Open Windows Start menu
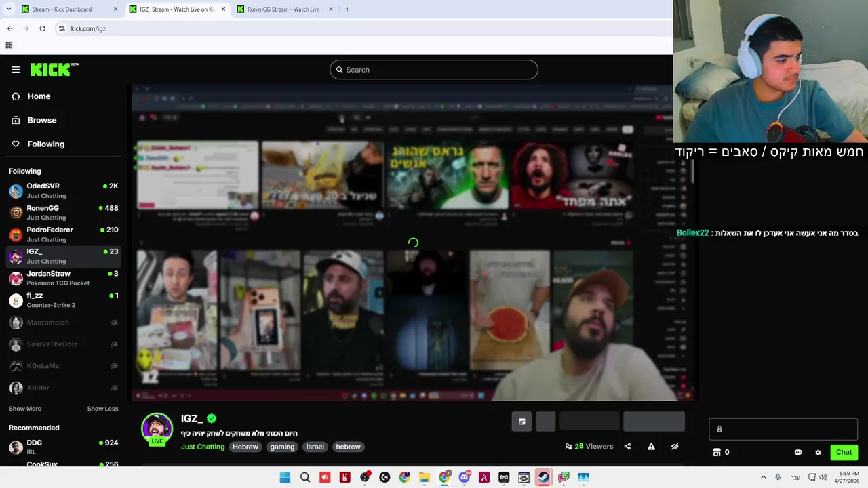 click(x=285, y=477)
